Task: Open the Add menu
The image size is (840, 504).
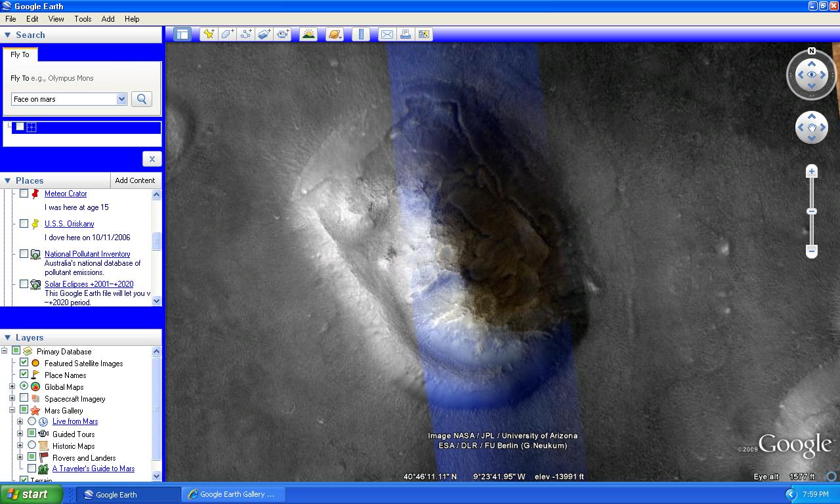Action: pos(108,19)
